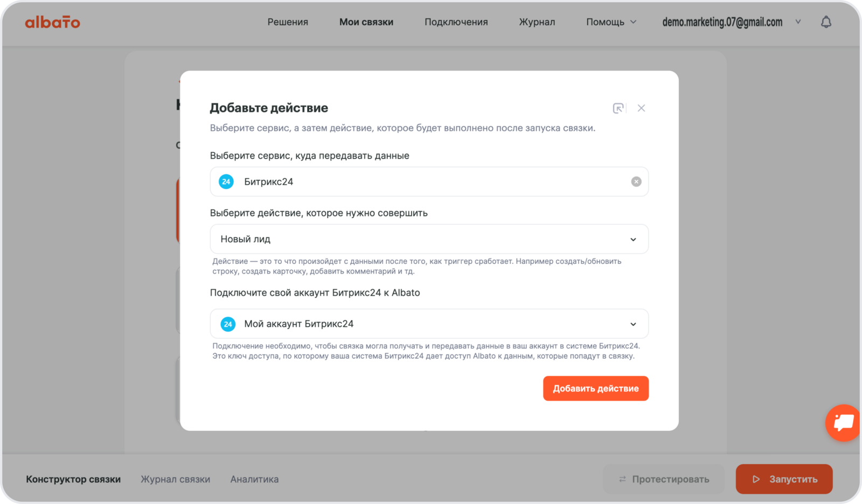Expand the account email menu chevron
This screenshot has height=504, width=862.
tap(798, 22)
